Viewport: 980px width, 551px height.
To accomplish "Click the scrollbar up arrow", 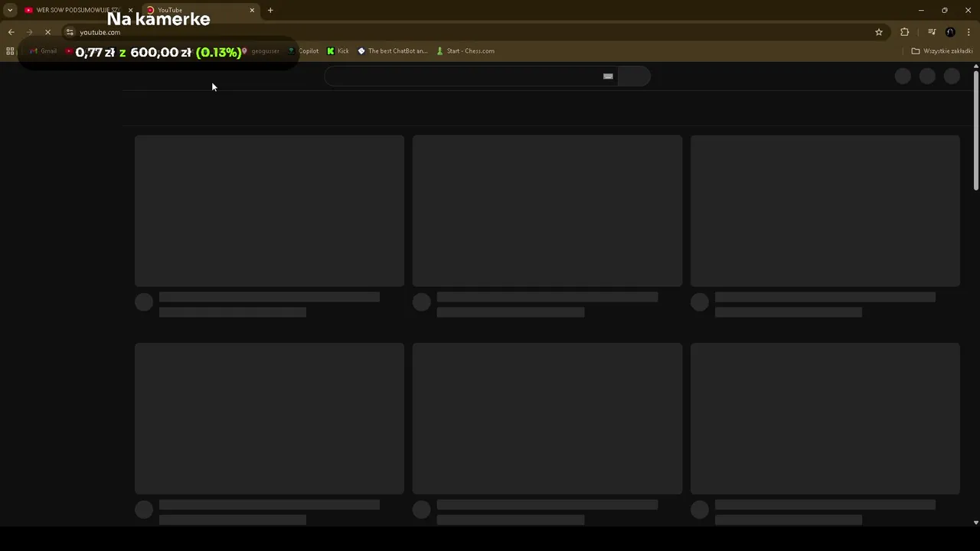I will click(975, 67).
